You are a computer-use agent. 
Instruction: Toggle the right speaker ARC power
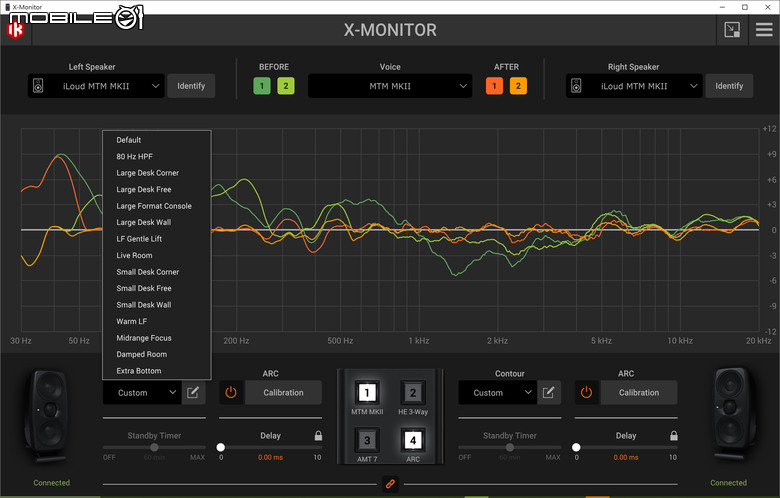[586, 393]
